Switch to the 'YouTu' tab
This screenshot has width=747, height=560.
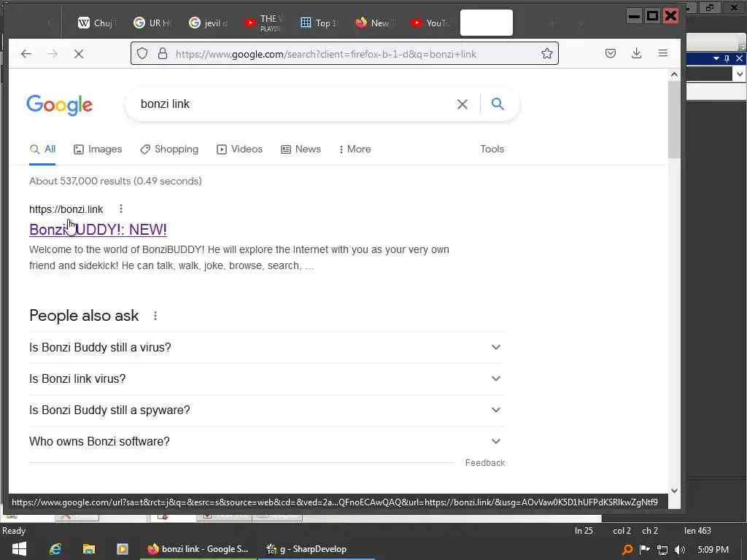(x=430, y=23)
